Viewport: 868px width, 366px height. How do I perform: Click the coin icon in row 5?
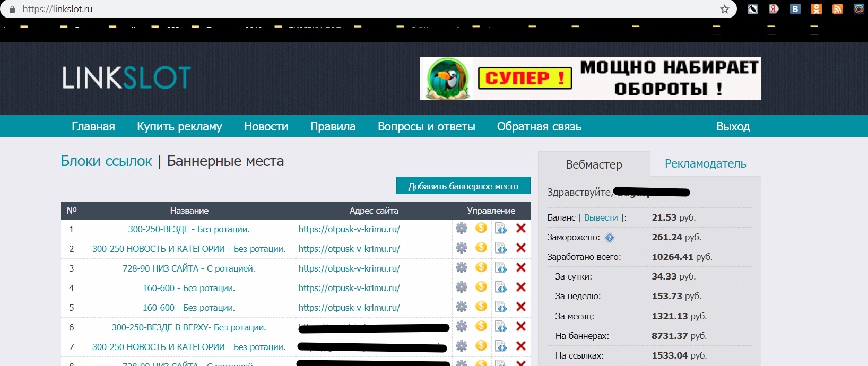pos(481,307)
